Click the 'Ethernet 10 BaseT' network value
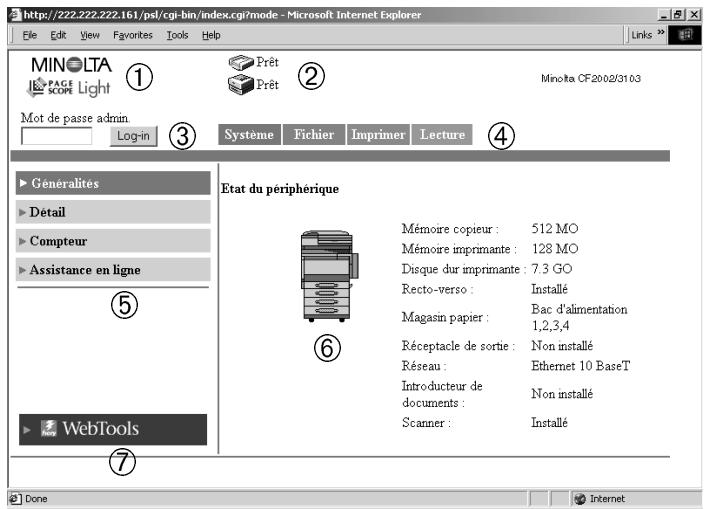This screenshot has width=707, height=509. pos(580,366)
